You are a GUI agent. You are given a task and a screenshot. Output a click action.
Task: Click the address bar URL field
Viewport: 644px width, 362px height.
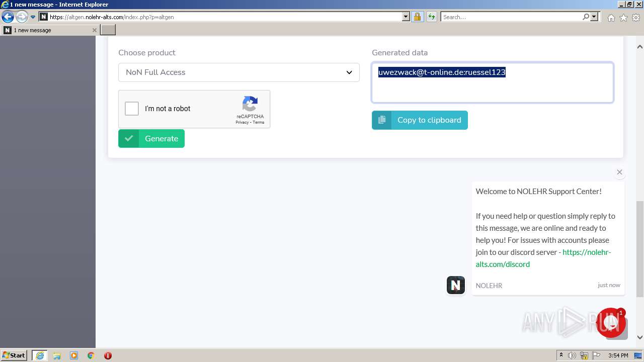tap(224, 17)
